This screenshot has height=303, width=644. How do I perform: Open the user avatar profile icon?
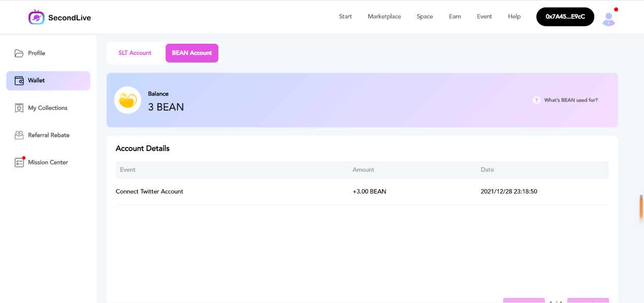[x=608, y=18]
